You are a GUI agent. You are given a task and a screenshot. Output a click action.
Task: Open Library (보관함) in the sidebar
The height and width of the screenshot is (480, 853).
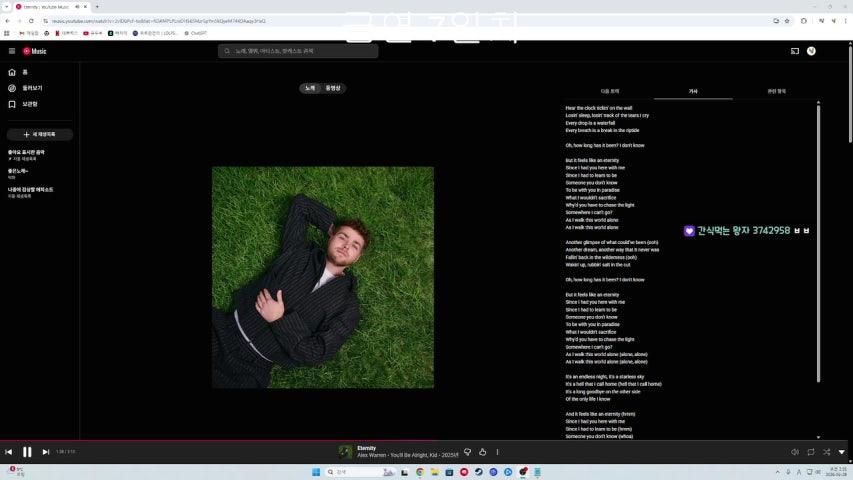29,104
